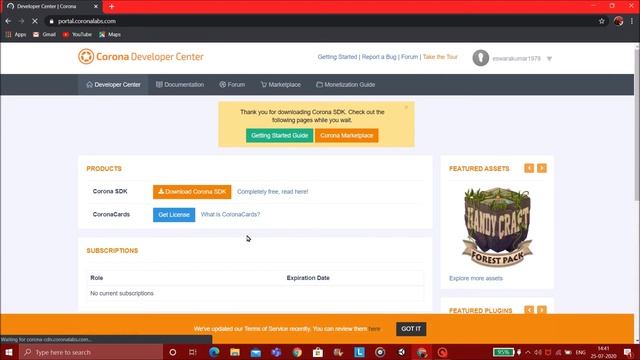Show previous featured plugin
This screenshot has width=640, height=360.
(529, 310)
